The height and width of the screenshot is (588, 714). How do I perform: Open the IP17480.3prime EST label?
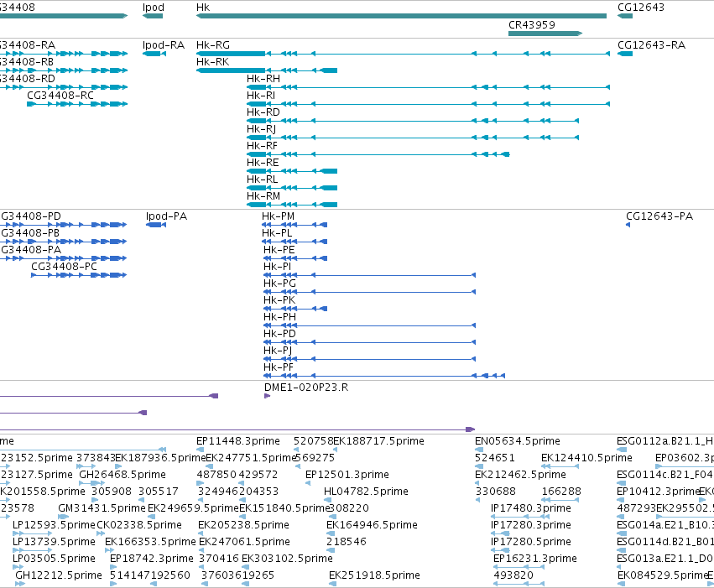(531, 508)
